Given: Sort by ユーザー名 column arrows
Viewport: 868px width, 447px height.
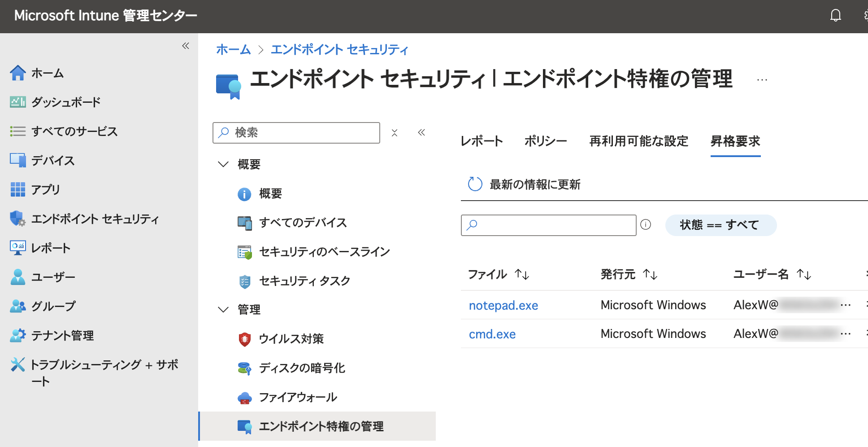Looking at the screenshot, I should 804,274.
